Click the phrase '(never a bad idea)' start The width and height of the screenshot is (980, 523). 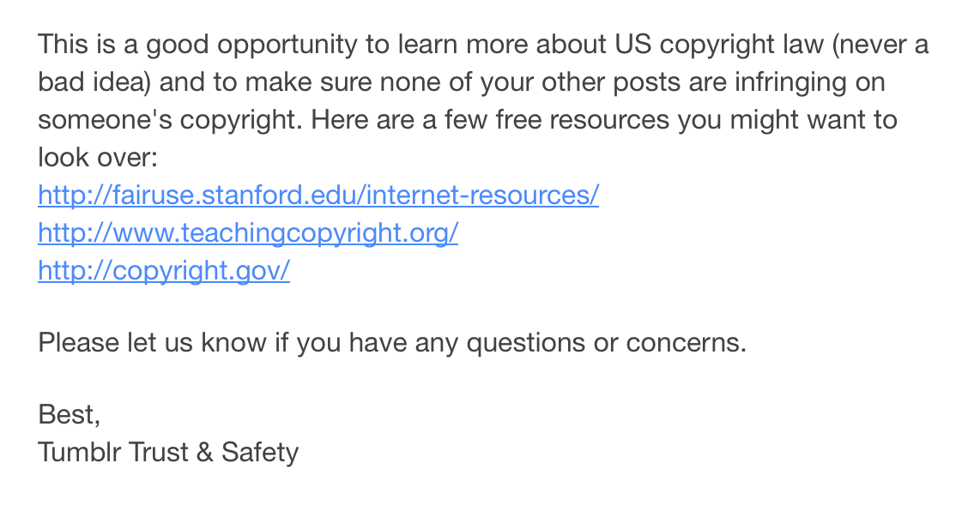[x=880, y=45]
